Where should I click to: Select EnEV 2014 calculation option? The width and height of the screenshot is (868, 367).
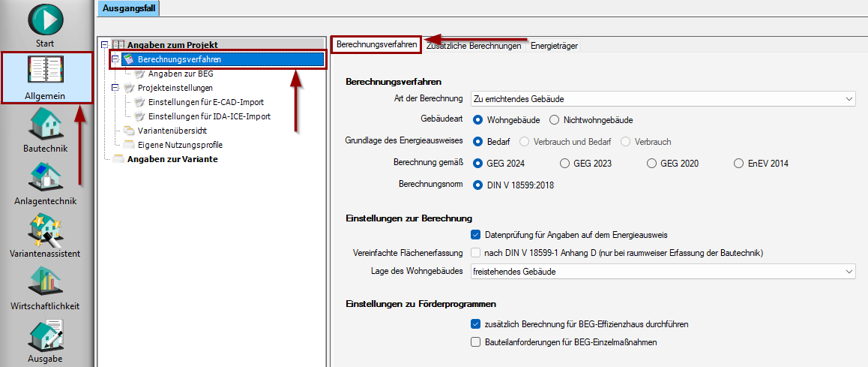(x=738, y=164)
